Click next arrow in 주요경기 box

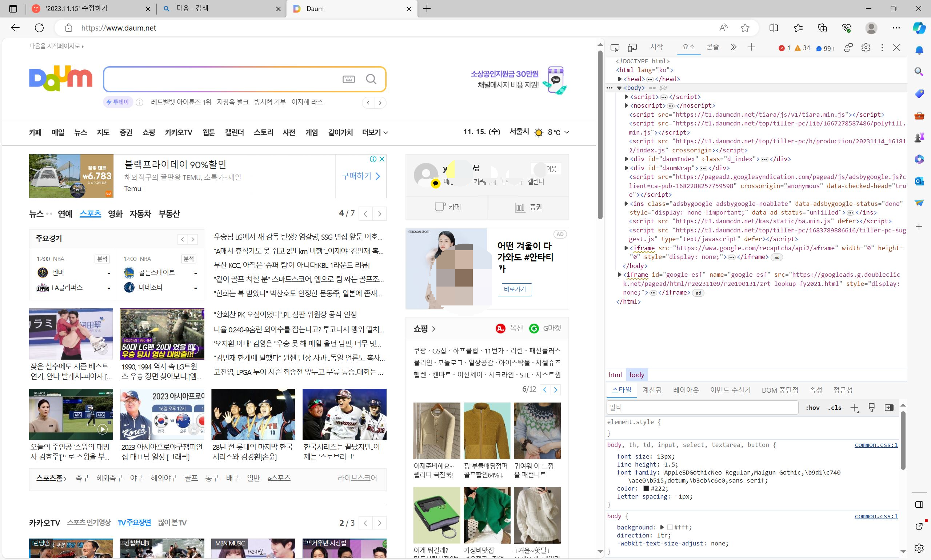tap(193, 239)
